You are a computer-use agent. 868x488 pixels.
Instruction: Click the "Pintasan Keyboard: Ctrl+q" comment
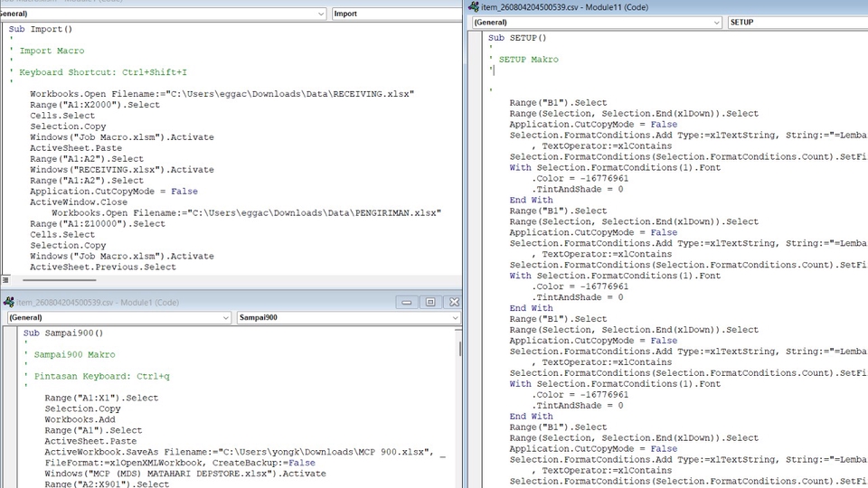point(102,376)
